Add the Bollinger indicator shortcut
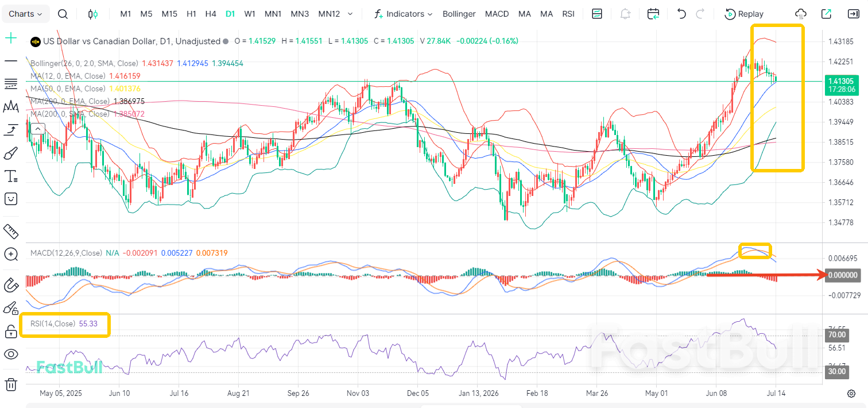The width and height of the screenshot is (868, 408). (459, 14)
